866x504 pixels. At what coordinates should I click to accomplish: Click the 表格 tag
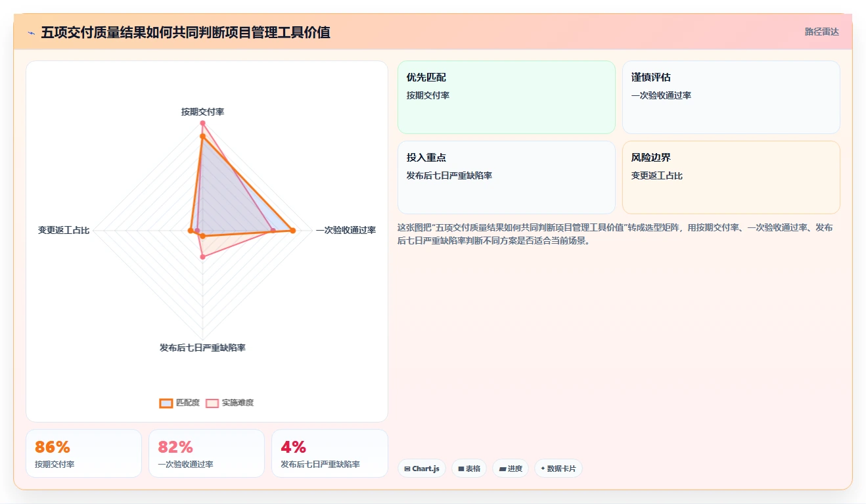click(469, 469)
